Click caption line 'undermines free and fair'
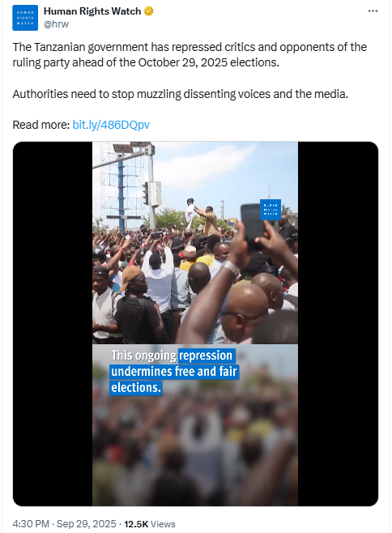This screenshot has width=392, height=533. [174, 371]
